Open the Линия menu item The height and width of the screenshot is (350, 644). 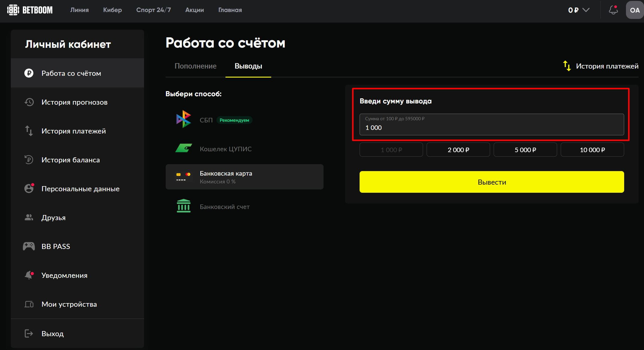(x=79, y=10)
